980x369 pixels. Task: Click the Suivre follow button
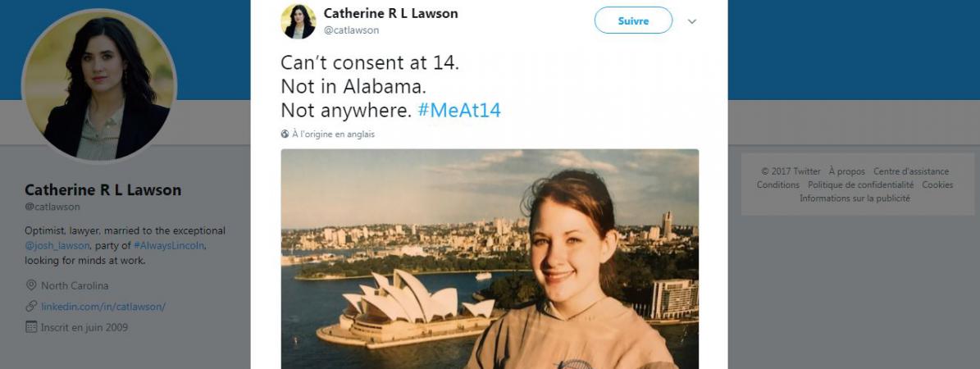[x=633, y=20]
